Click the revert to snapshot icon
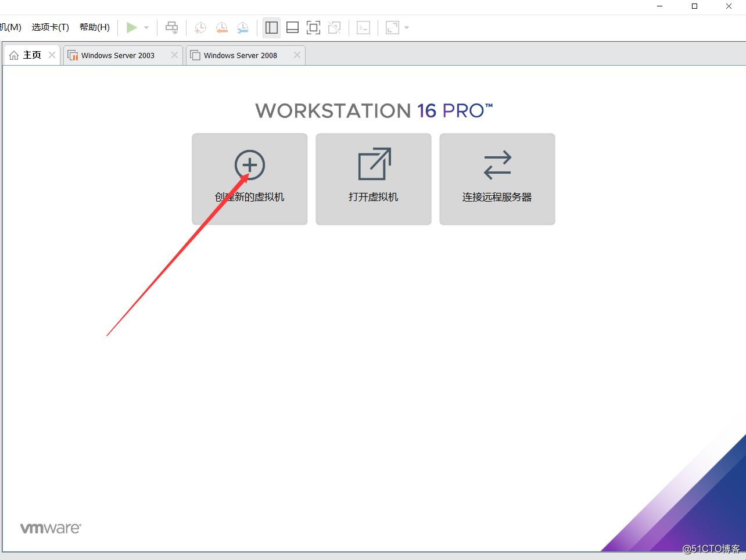This screenshot has height=560, width=746. pos(221,27)
